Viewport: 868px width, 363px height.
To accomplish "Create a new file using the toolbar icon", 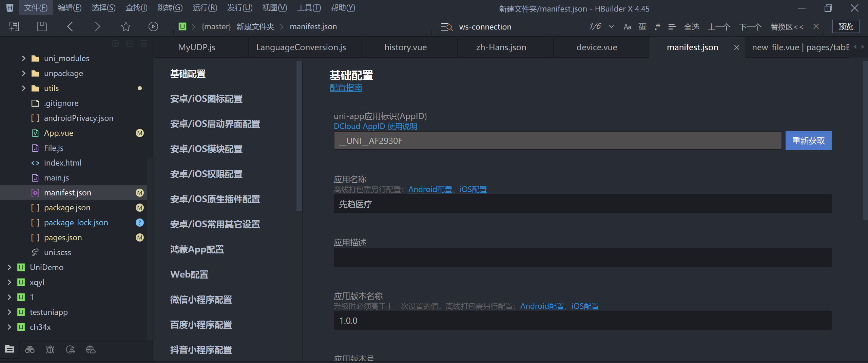I will (14, 26).
